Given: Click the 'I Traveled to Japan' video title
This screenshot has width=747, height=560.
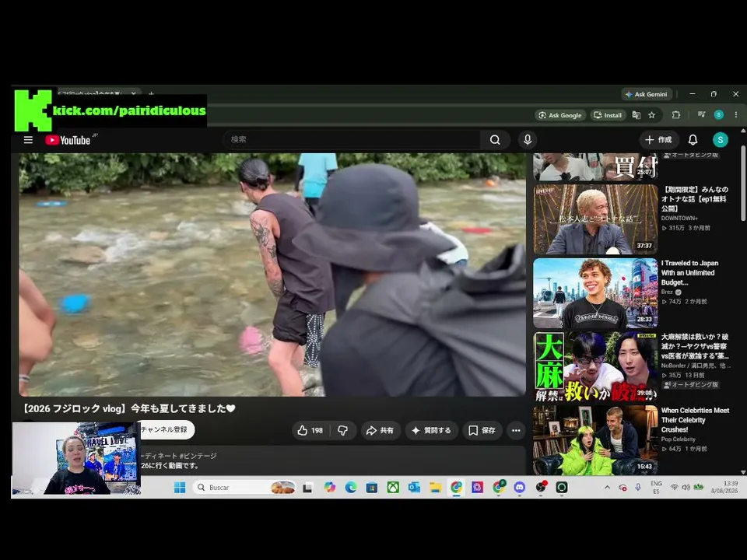Looking at the screenshot, I should tap(689, 273).
